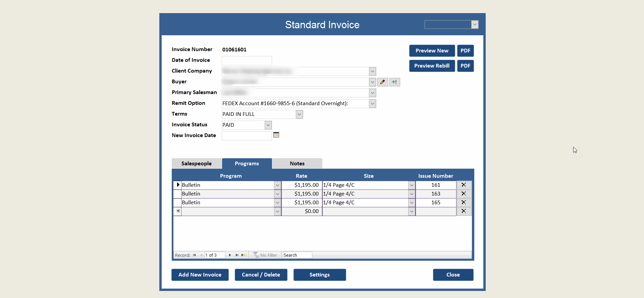Click the Cancel / Delete button
This screenshot has height=298, width=644.
(x=261, y=275)
